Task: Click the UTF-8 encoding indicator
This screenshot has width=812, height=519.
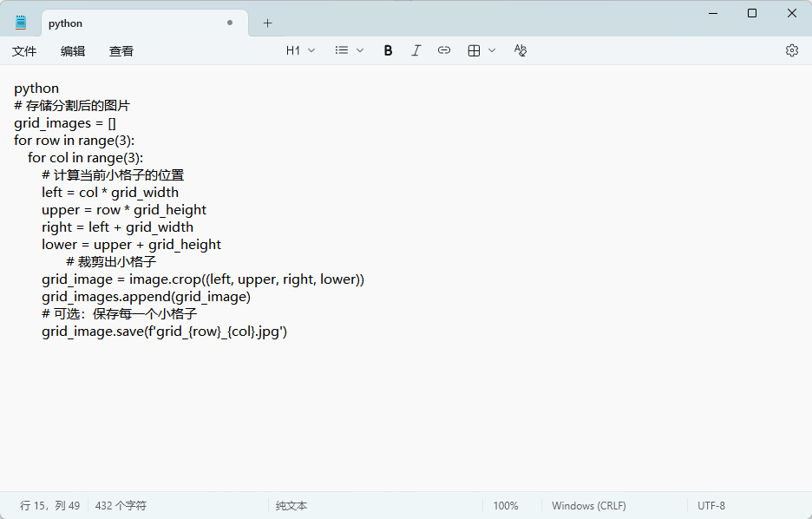Action: pyautogui.click(x=711, y=505)
